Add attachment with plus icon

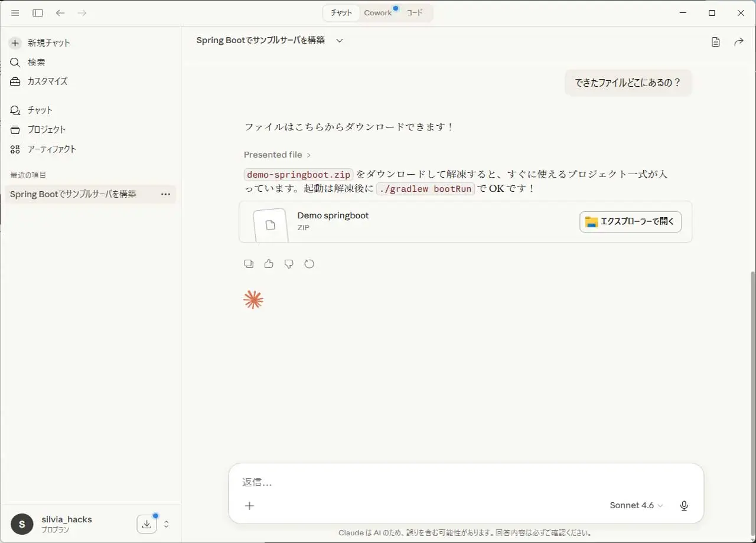click(x=250, y=506)
